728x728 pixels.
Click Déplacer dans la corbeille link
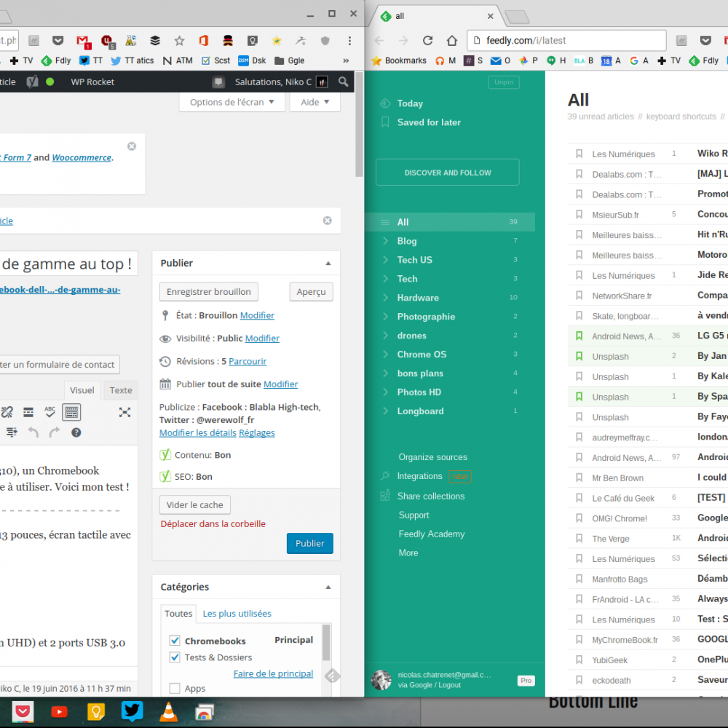point(213,523)
